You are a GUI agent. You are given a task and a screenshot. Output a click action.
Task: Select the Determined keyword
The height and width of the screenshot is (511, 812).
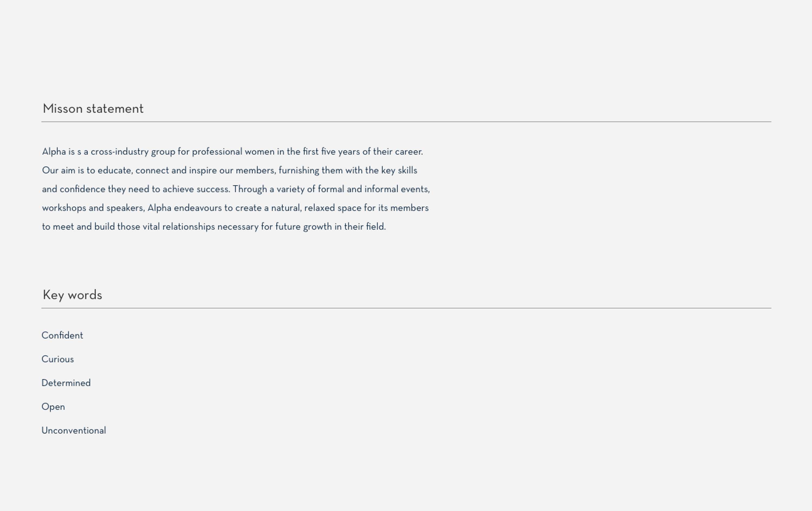coord(66,383)
